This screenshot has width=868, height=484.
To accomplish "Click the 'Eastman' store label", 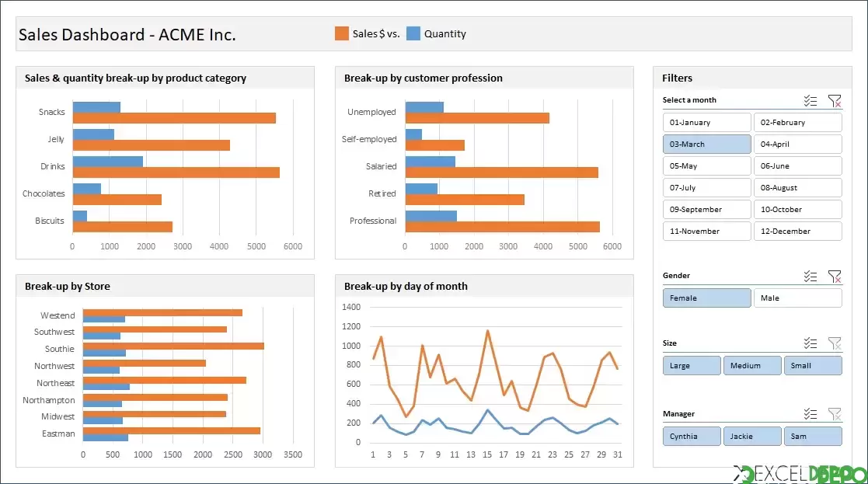I will click(58, 434).
